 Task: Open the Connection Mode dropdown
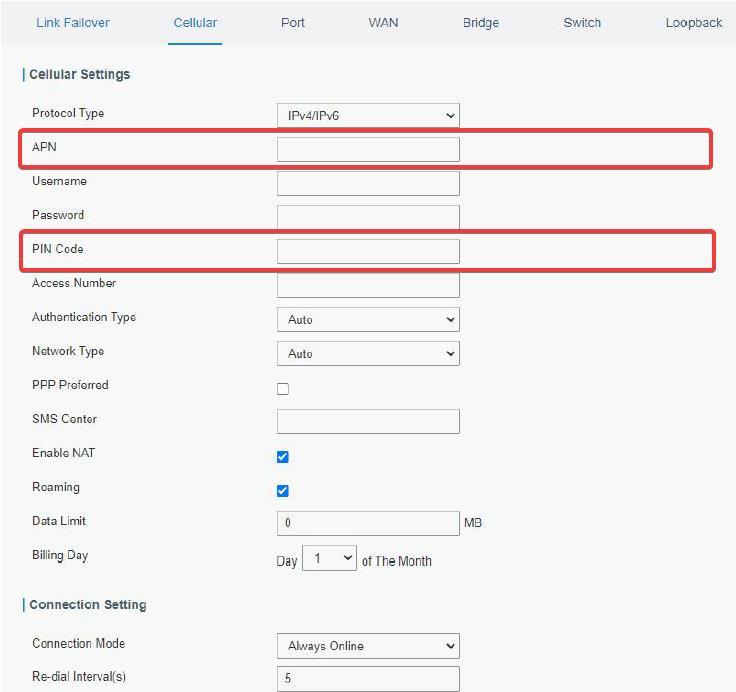368,646
